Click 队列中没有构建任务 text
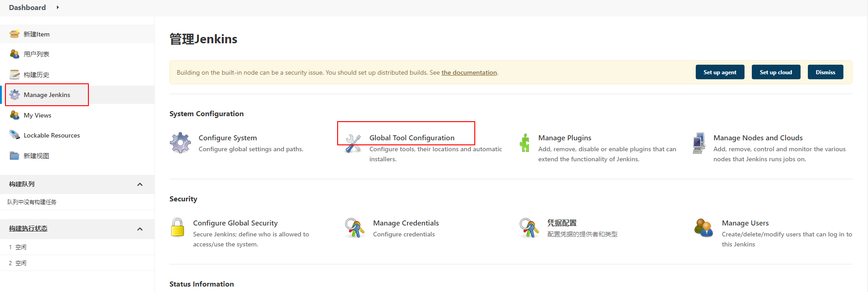The image size is (868, 292). (x=32, y=202)
